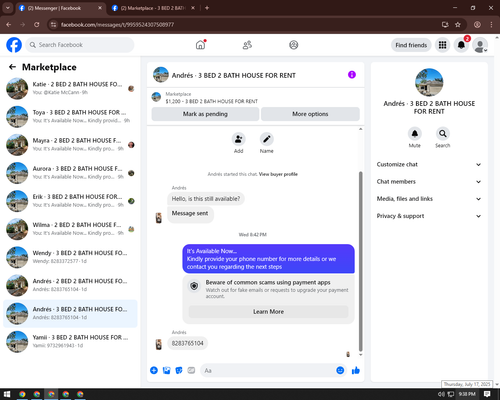
Task: Open Wilma 2 BED 2 BATH conversation
Action: (x=70, y=229)
